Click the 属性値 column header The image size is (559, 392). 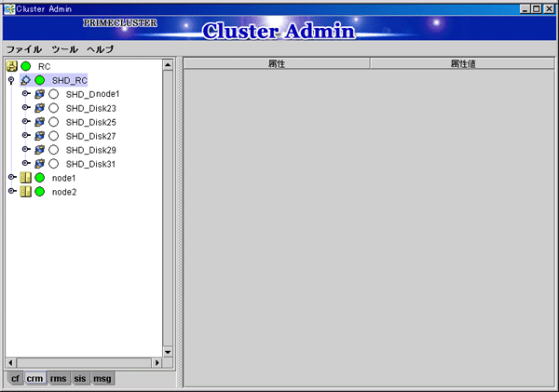point(463,64)
